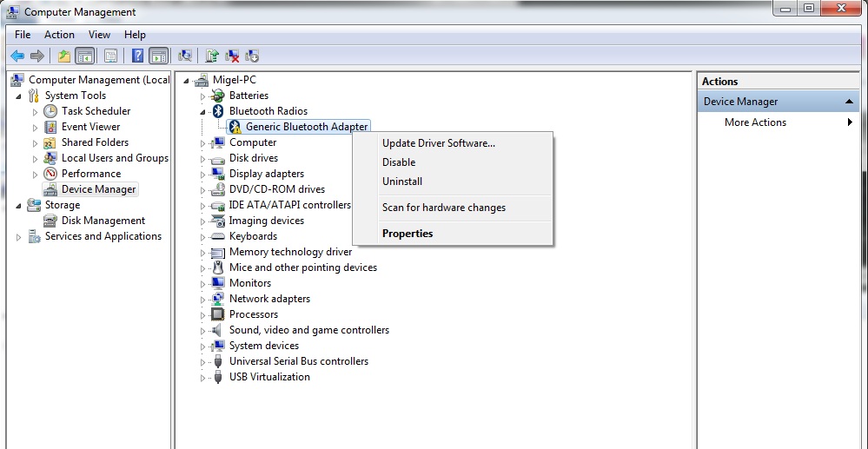Screen dimensions: 868x449
Task: Click the Back arrow toolbar button
Action: pyautogui.click(x=17, y=56)
